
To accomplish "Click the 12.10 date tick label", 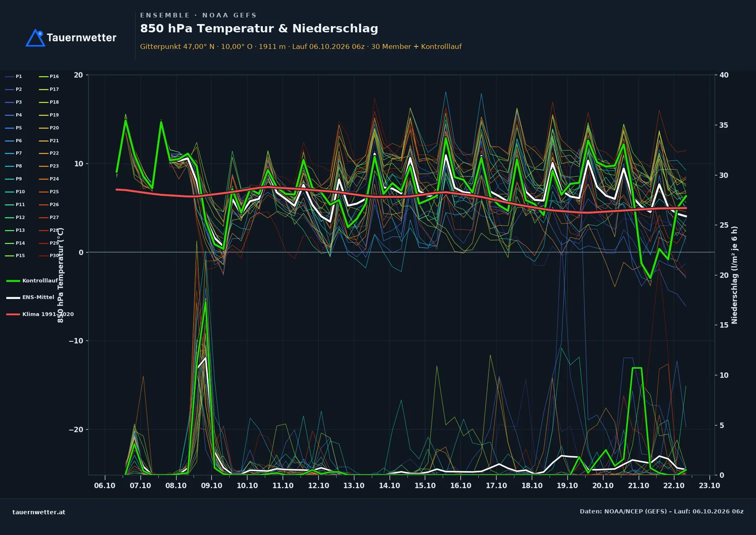I will pos(318,486).
